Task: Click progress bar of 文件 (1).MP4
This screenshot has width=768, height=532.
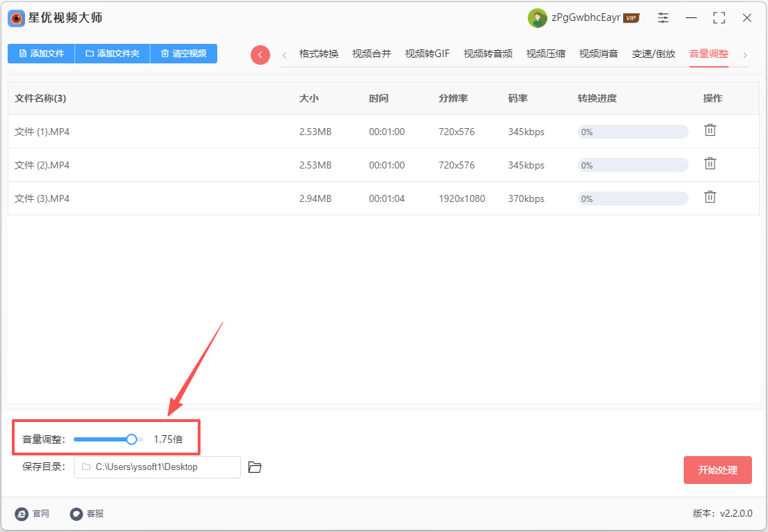Action: tap(633, 132)
